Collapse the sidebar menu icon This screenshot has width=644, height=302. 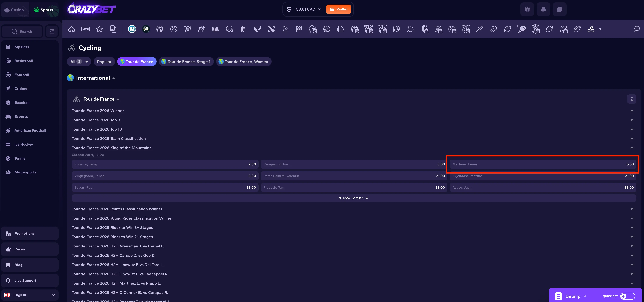coord(52,31)
